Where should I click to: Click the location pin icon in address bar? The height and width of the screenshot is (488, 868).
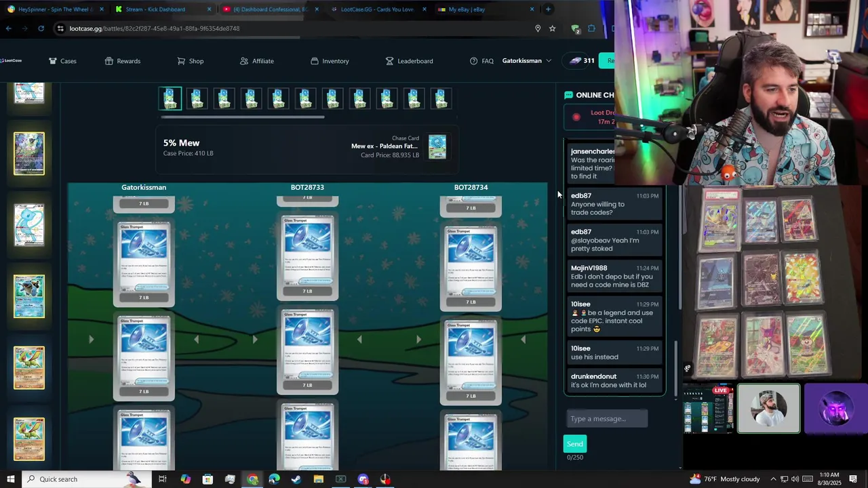click(538, 28)
